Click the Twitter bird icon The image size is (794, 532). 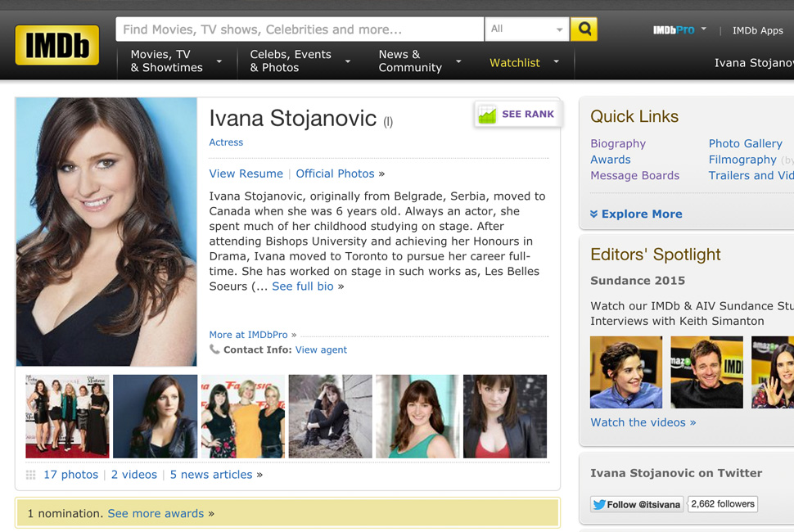point(599,504)
